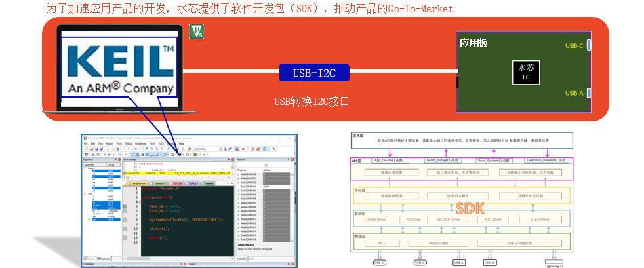Open the Project menu in Keil
This screenshot has height=268, width=644.
pyautogui.click(x=110, y=143)
